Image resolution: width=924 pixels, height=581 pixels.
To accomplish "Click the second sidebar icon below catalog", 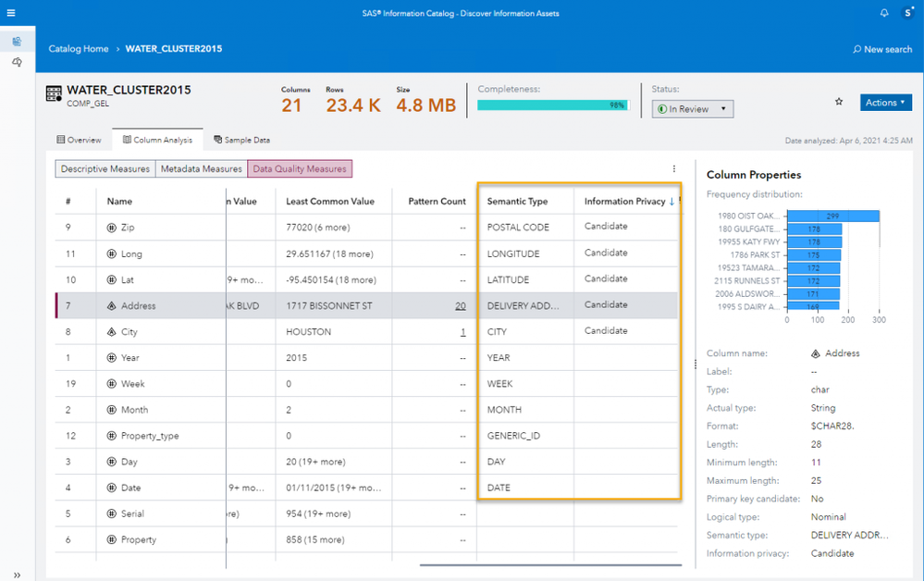I will pos(17,62).
